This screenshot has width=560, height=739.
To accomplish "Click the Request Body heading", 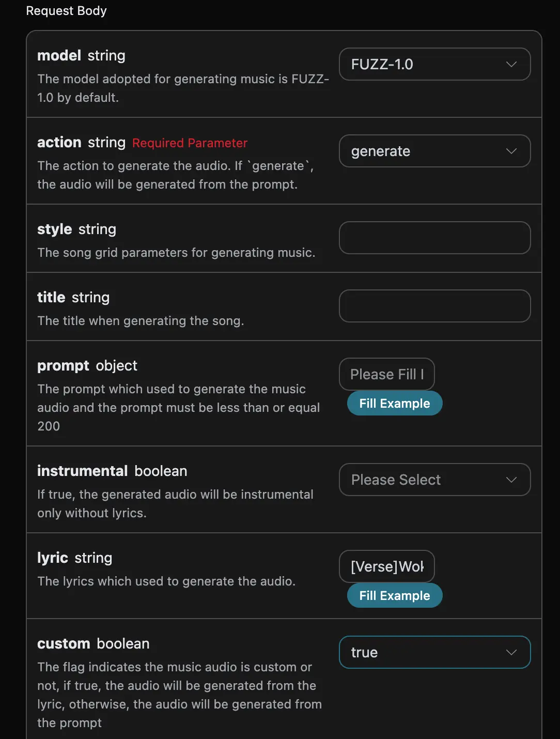I will [x=66, y=11].
